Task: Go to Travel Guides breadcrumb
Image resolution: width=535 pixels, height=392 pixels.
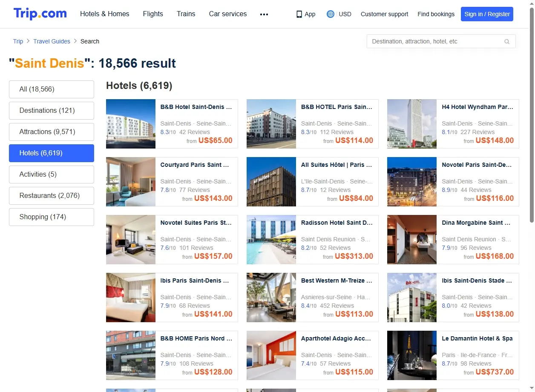Action: (x=52, y=41)
